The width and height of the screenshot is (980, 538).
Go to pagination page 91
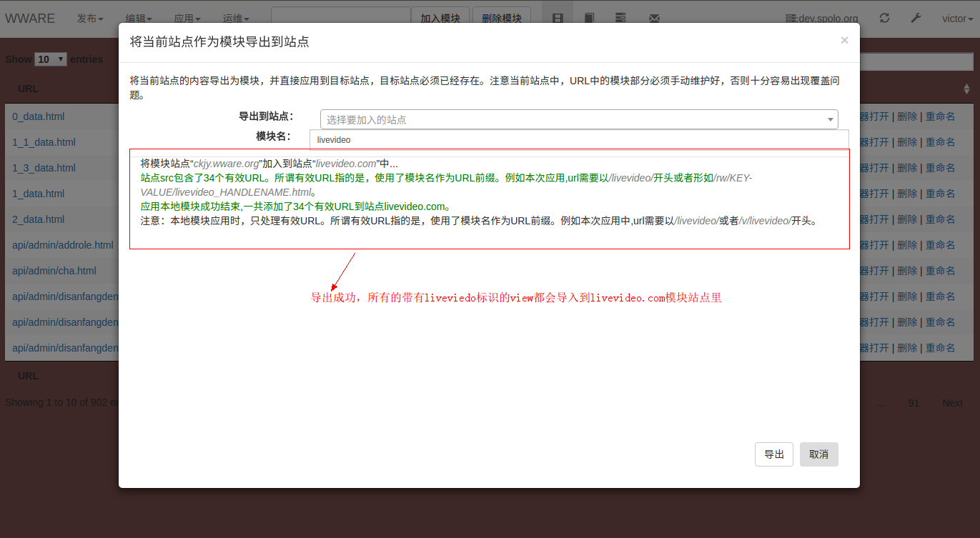click(914, 403)
